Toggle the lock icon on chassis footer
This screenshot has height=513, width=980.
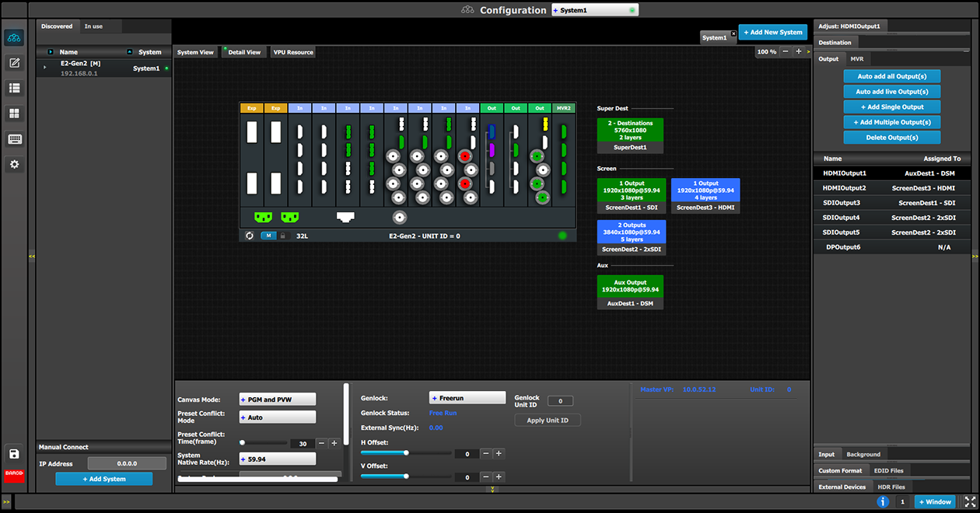pos(283,236)
